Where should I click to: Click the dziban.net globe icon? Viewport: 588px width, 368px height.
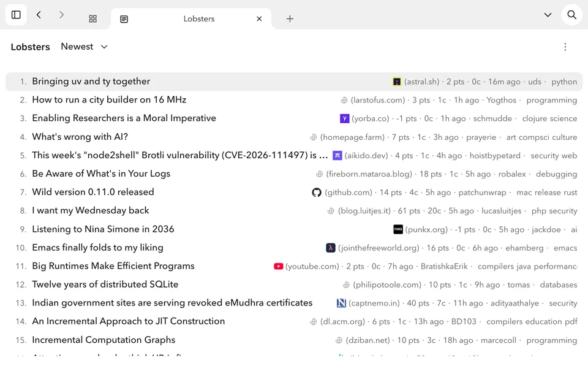tap(339, 340)
